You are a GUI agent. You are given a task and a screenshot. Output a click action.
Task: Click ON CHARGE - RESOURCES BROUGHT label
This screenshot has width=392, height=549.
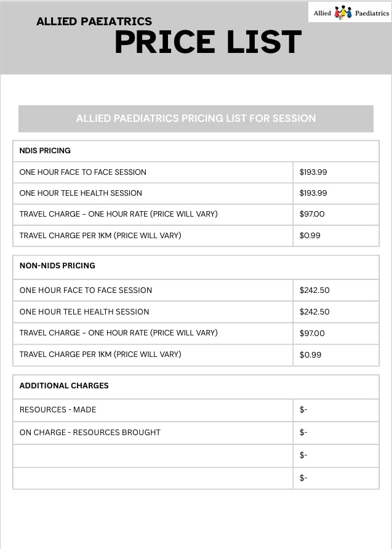90,433
